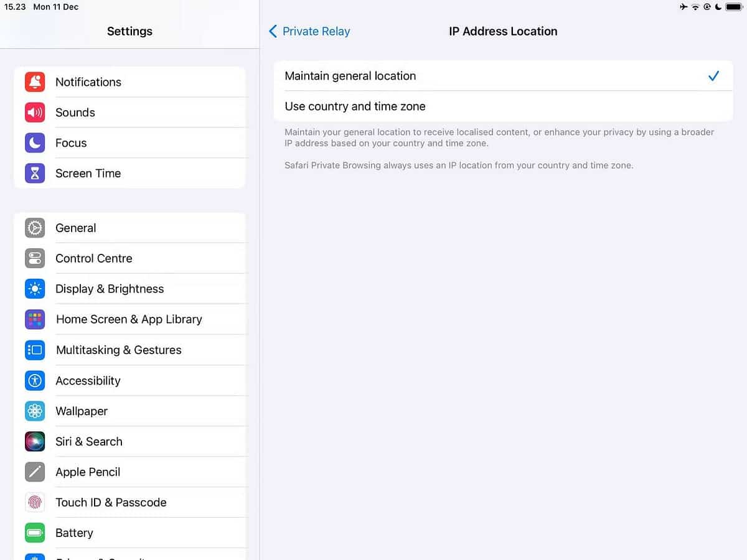
Task: Click the Accessibility figure icon
Action: pos(34,380)
